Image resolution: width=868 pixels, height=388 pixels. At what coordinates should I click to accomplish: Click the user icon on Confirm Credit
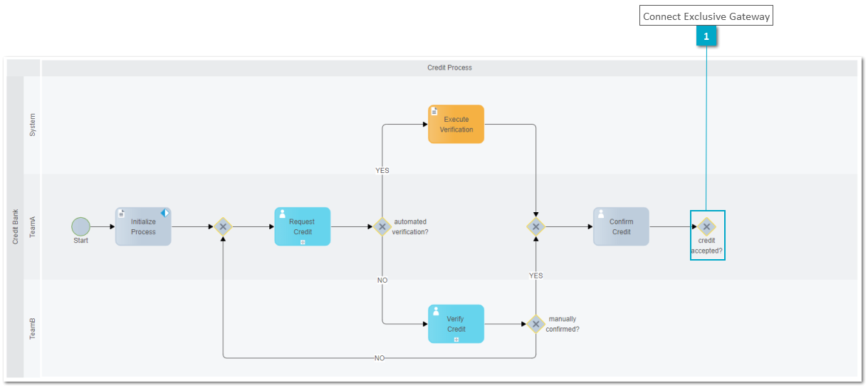click(601, 214)
